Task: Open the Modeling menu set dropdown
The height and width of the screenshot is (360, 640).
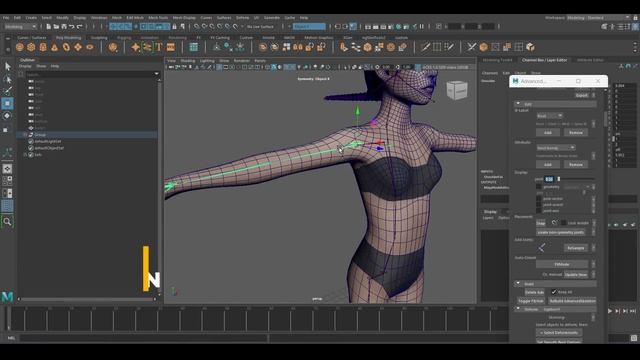Action: tap(20, 27)
